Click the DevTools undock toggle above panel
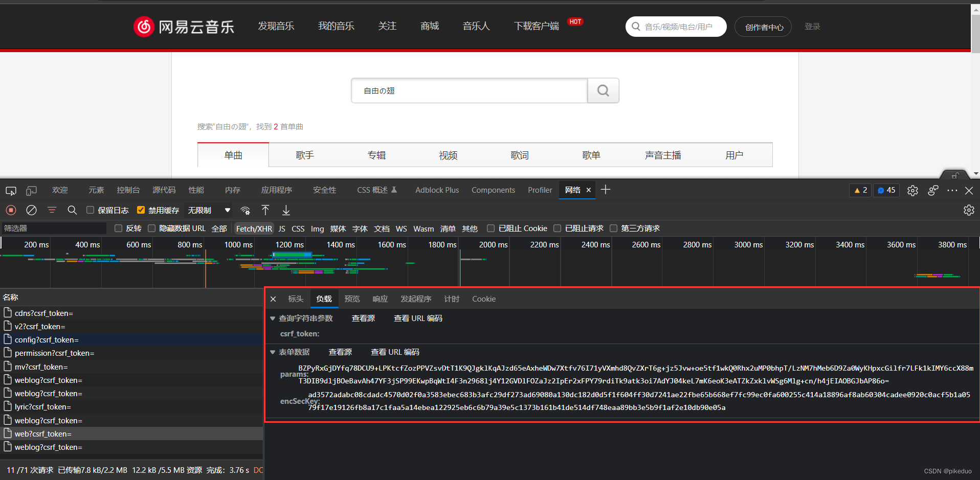This screenshot has width=980, height=480. point(954,175)
